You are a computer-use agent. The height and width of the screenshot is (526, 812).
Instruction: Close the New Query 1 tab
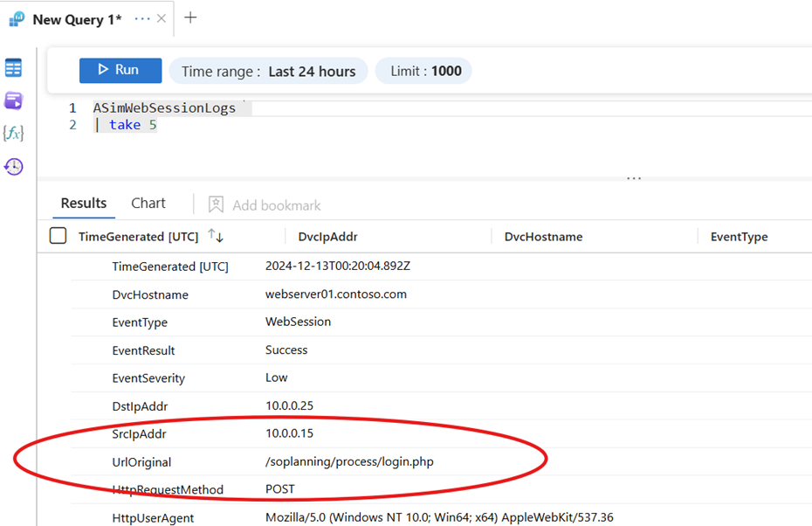click(x=161, y=18)
